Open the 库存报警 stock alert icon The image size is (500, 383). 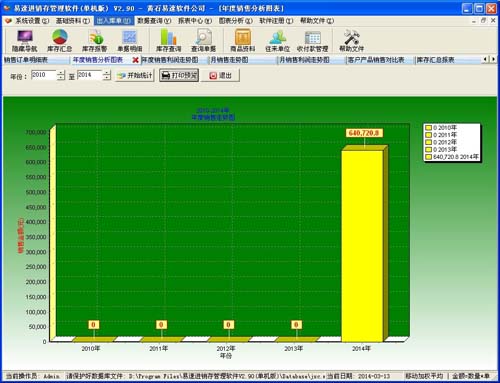pos(95,40)
